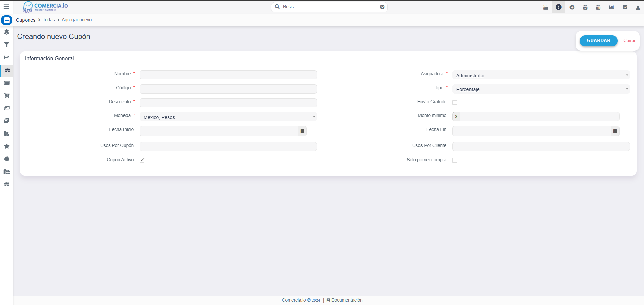Screen dimensions: 644x305
Task: Open the bottom gift sidebar icon
Action: 7,184
